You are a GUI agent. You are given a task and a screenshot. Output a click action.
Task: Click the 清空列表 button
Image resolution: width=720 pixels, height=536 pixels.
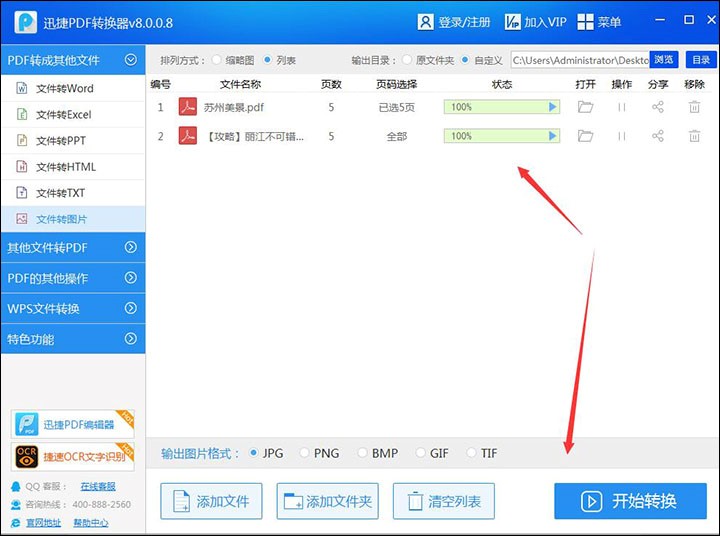(444, 501)
